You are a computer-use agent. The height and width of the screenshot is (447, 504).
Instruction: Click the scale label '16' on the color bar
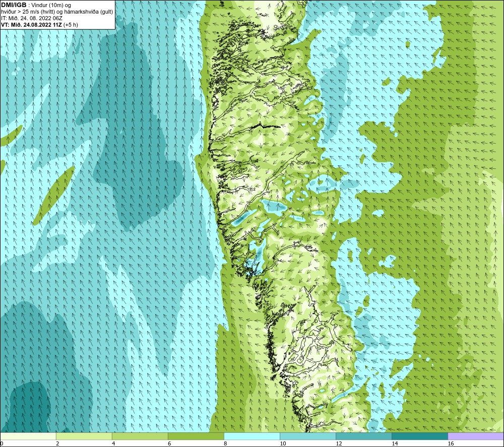[x=451, y=443]
